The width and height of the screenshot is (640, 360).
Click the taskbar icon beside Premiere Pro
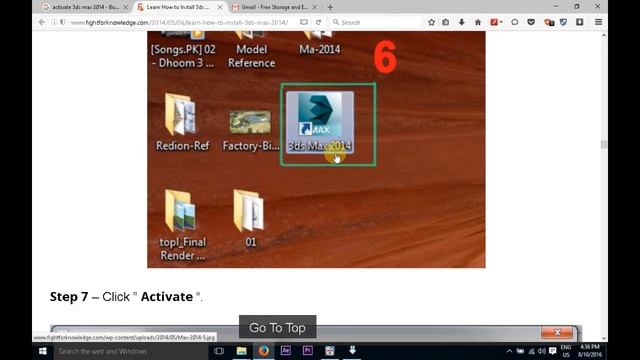click(330, 351)
